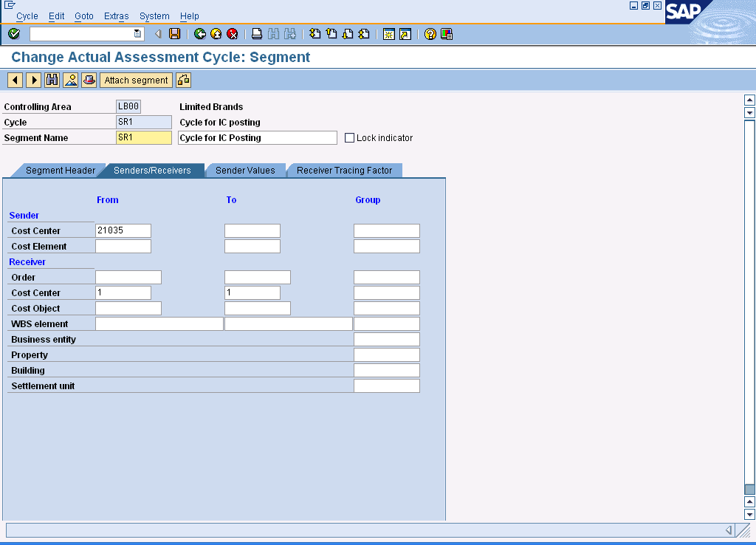Click the Create New Session icon
756x545 pixels.
pos(388,34)
